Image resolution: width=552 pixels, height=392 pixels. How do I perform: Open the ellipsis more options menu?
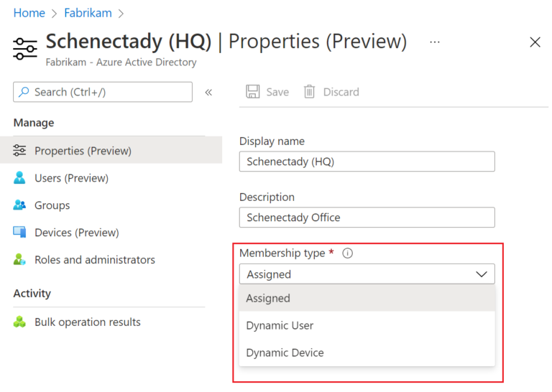click(435, 42)
